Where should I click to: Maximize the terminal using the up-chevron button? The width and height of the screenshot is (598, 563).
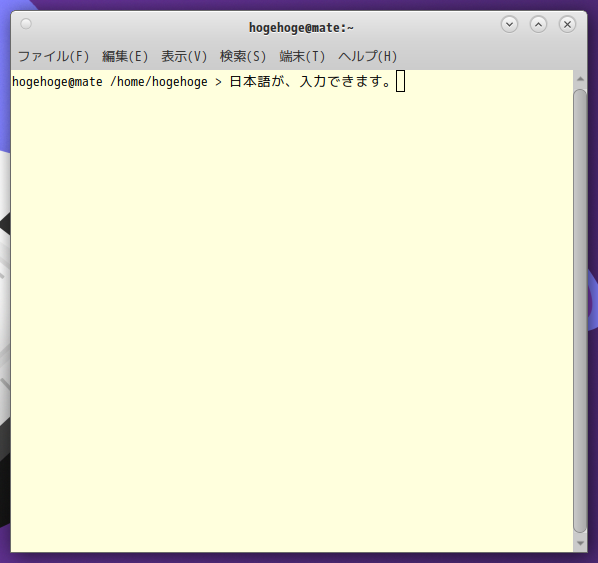[x=538, y=24]
